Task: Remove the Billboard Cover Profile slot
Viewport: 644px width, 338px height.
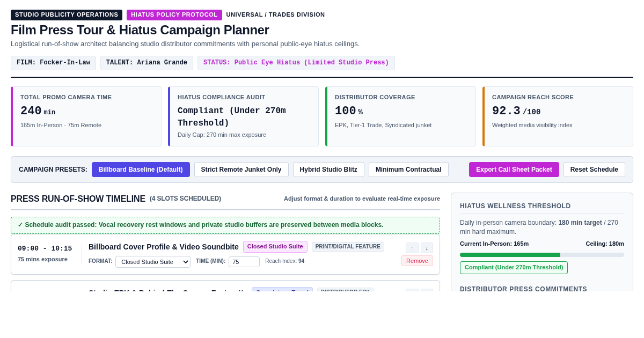Action: click(417, 261)
